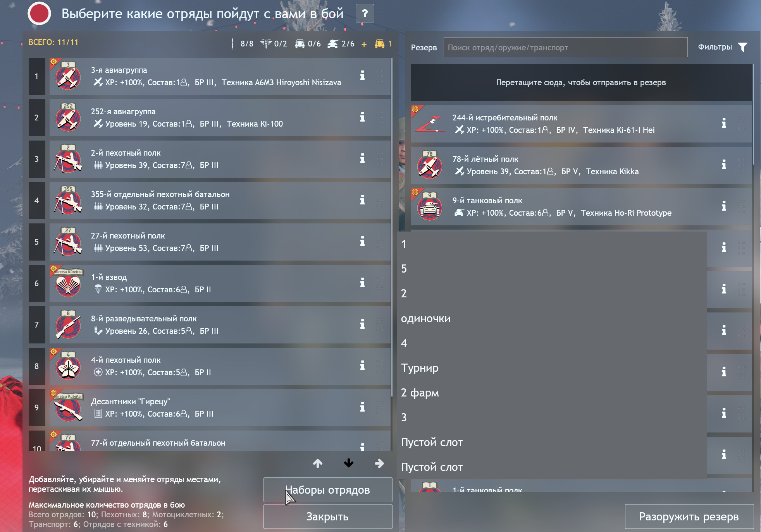Move selected squad up with arrow
761x532 pixels.
click(x=318, y=463)
